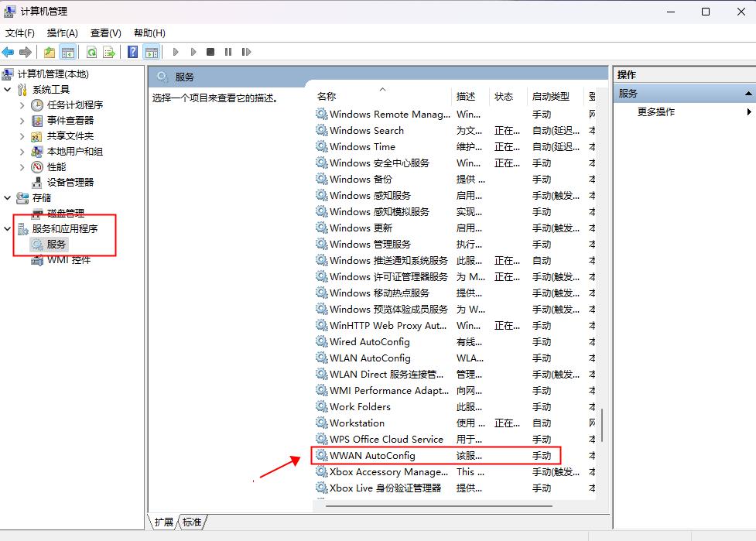Screen dimensions: 756x541
Task: Sort by the 描述 column header
Action: (x=470, y=97)
